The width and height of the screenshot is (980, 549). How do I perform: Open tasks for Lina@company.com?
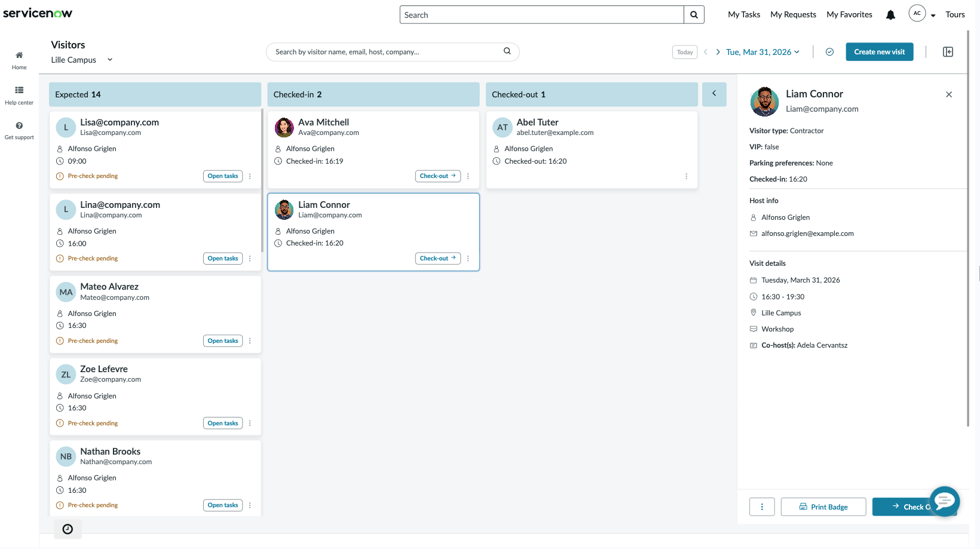(223, 259)
